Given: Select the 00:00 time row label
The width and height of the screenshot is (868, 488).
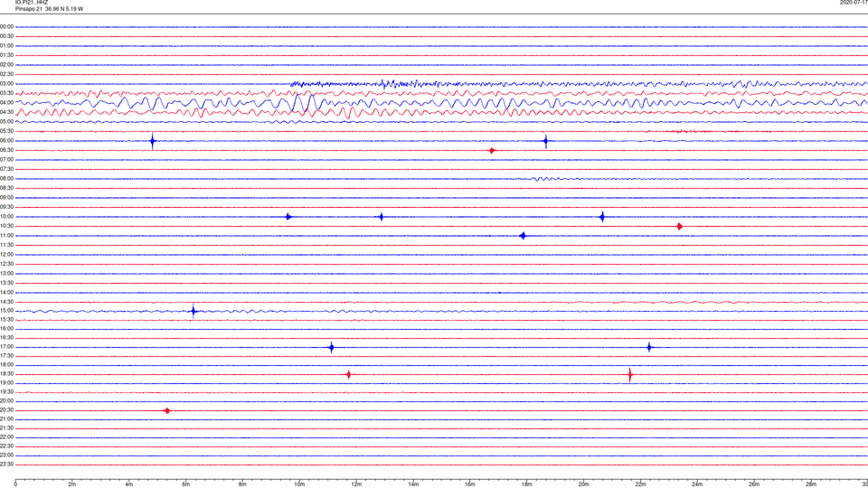Looking at the screenshot, I should [6, 26].
